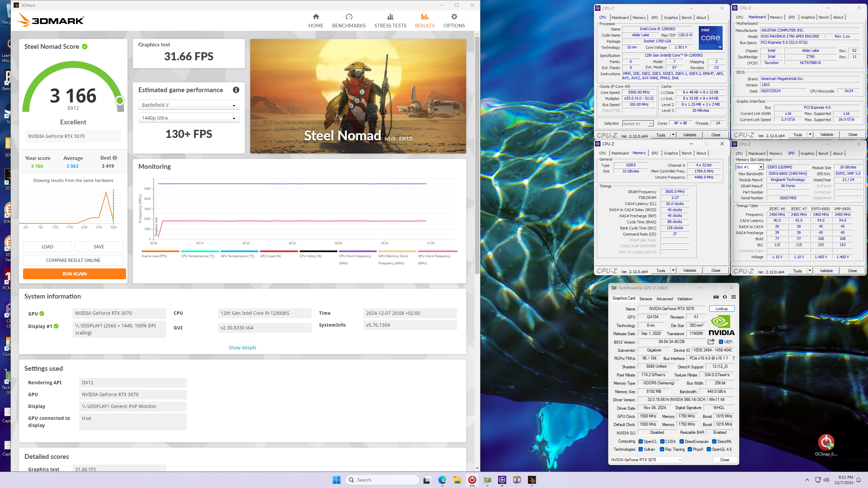Viewport: 868px width, 488px height.
Task: Open the GPU-Z graphics card selector dropdown
Action: click(x=646, y=460)
